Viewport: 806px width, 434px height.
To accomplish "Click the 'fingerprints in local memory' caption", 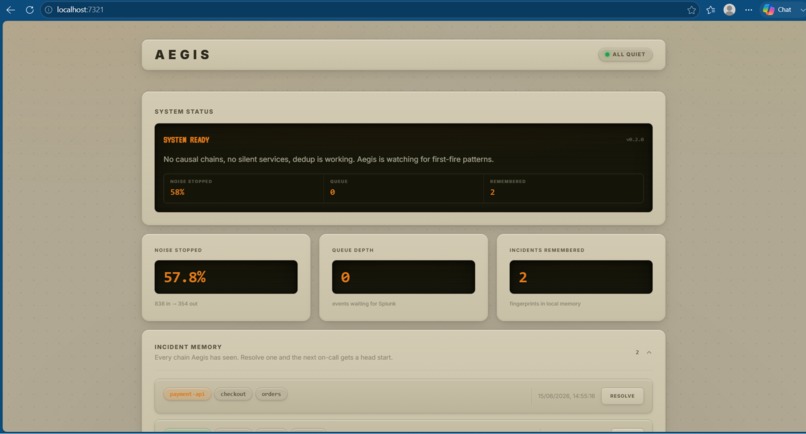I will pos(545,304).
